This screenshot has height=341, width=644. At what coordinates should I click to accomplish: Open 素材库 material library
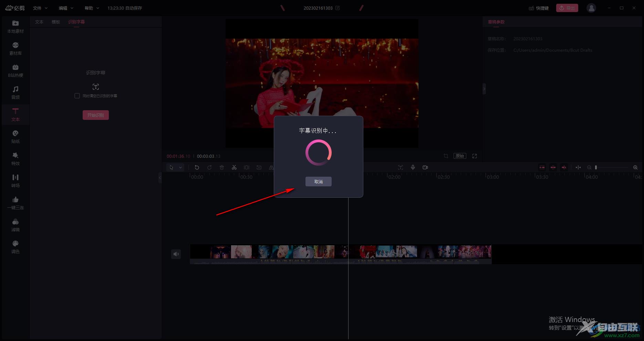point(15,49)
